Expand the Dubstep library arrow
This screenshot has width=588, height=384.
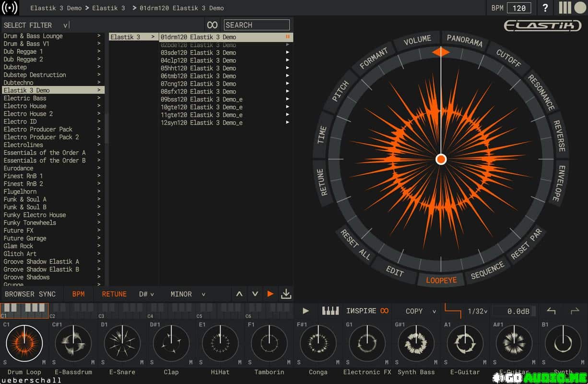(x=99, y=67)
